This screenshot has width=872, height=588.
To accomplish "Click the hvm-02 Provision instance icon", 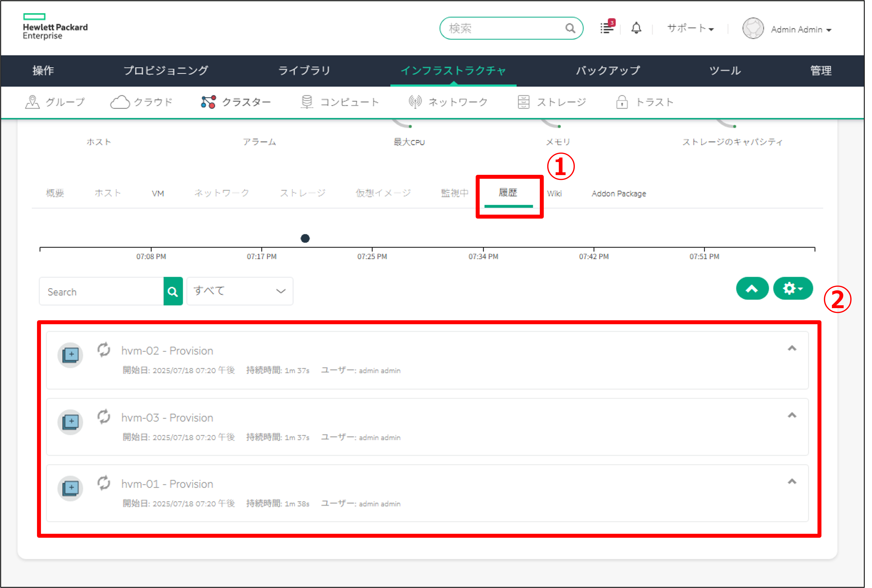I will [71, 355].
